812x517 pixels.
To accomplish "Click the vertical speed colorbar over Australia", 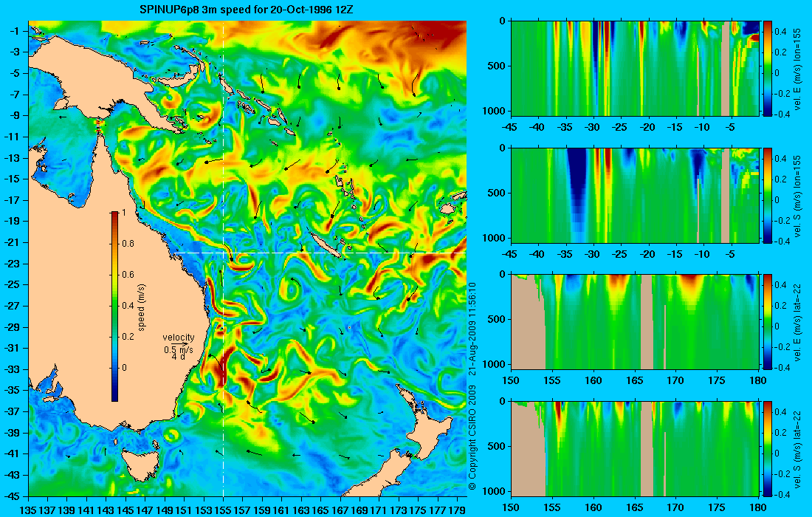I will [x=114, y=307].
